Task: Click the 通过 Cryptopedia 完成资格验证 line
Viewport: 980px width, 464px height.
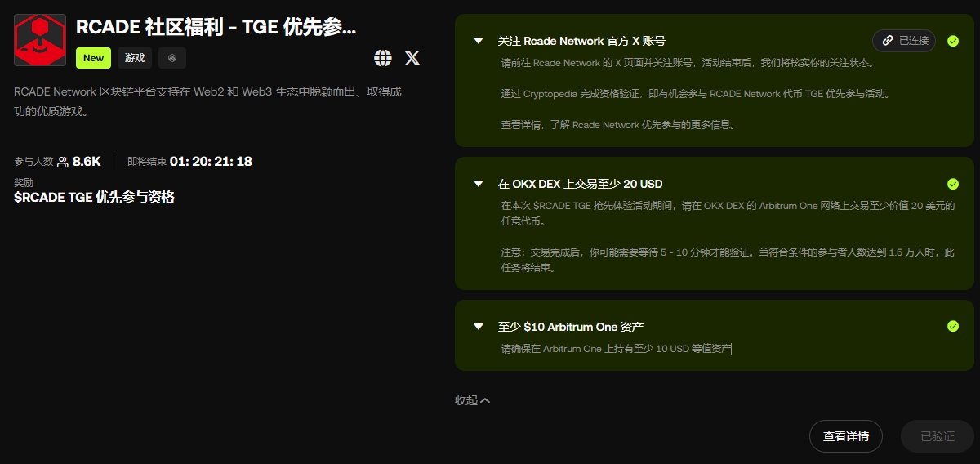Action: tap(695, 94)
